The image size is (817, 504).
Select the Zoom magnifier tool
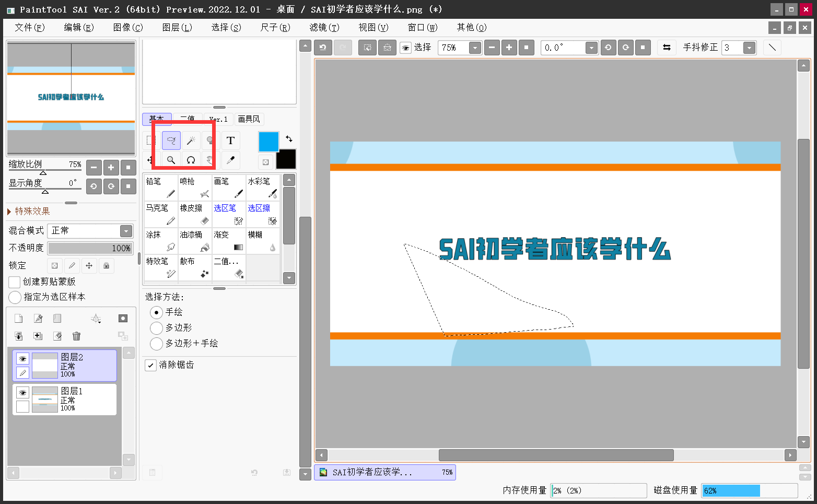pos(171,160)
